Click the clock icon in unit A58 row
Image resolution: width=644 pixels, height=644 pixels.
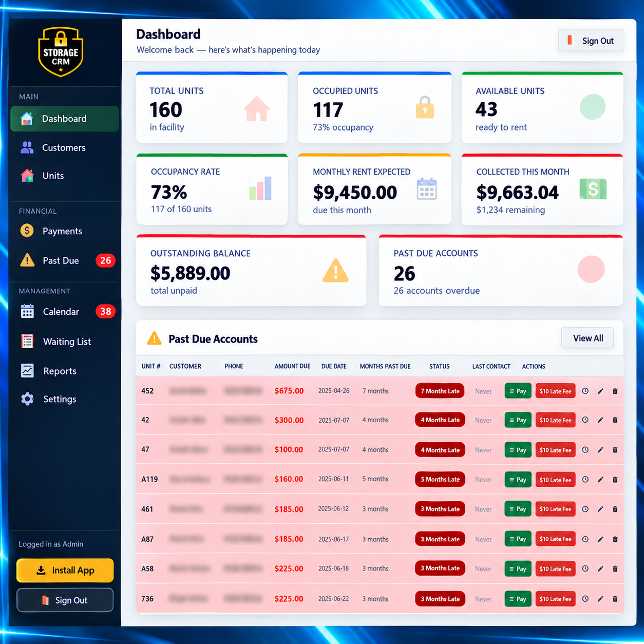point(585,569)
